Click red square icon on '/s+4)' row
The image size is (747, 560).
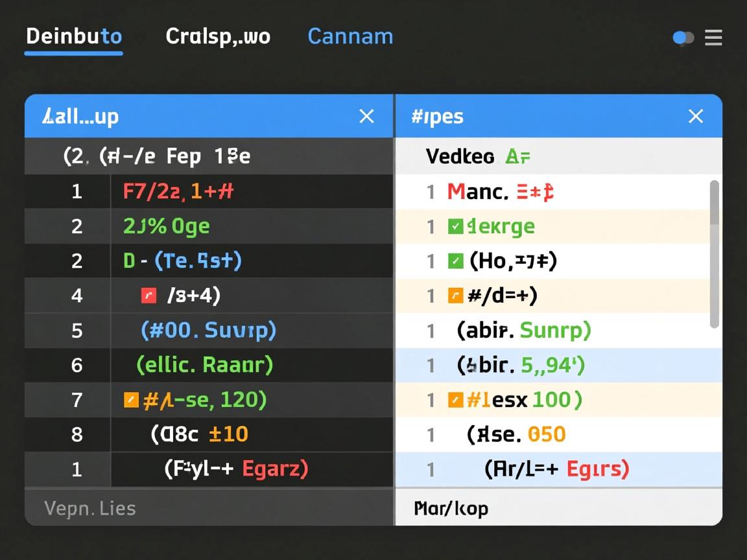(148, 296)
